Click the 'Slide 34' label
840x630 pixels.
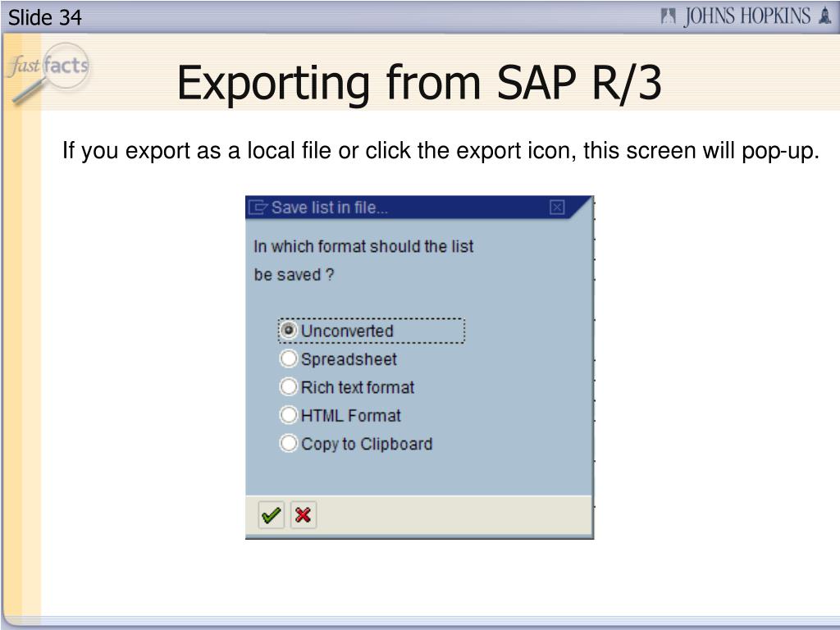45,18
